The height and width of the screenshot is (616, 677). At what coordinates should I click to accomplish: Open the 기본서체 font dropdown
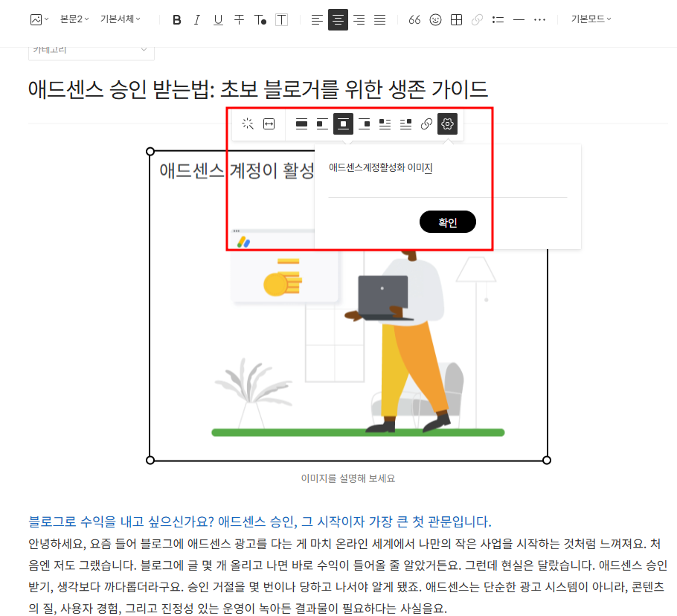120,19
